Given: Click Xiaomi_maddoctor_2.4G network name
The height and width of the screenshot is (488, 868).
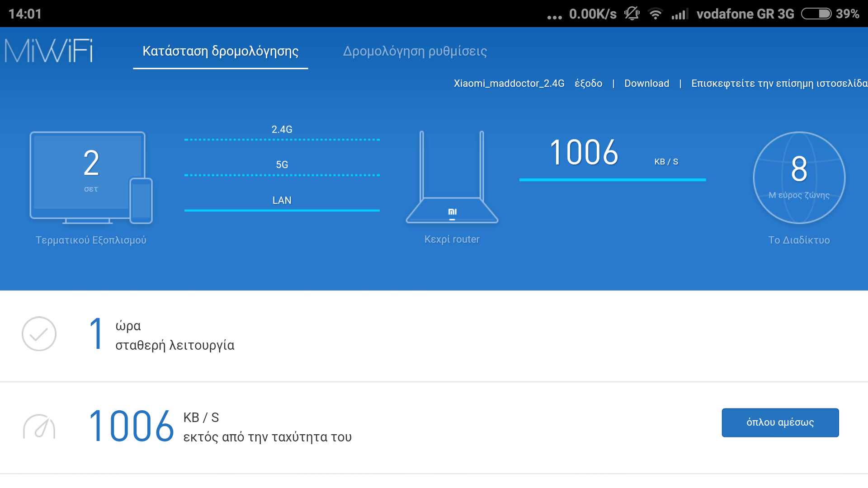Looking at the screenshot, I should [x=509, y=84].
